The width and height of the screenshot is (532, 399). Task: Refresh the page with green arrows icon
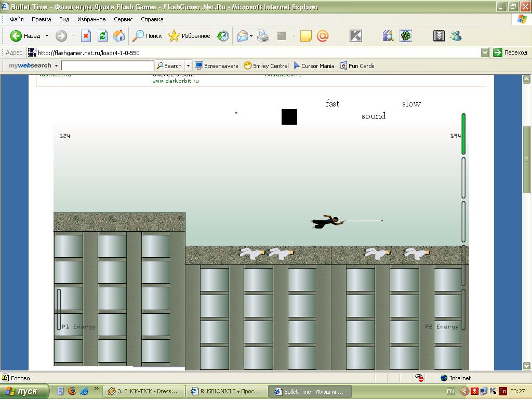102,36
